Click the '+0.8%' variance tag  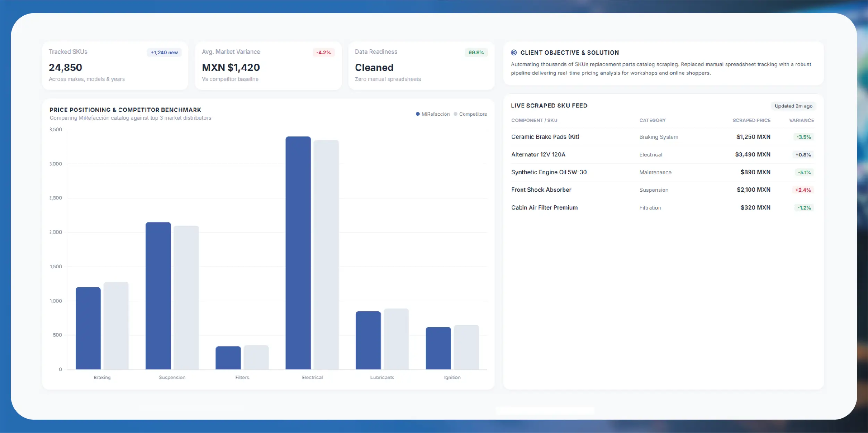(x=803, y=155)
